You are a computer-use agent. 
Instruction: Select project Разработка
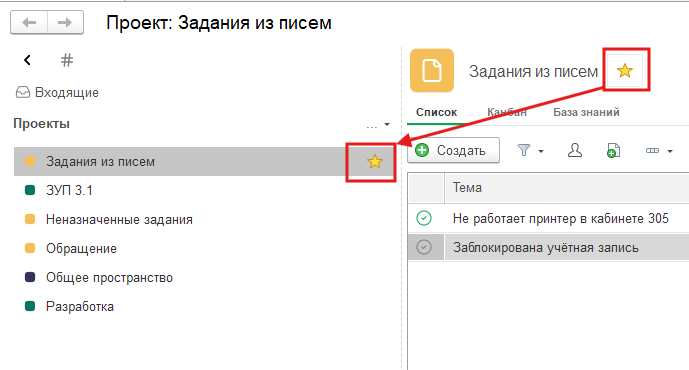point(80,306)
